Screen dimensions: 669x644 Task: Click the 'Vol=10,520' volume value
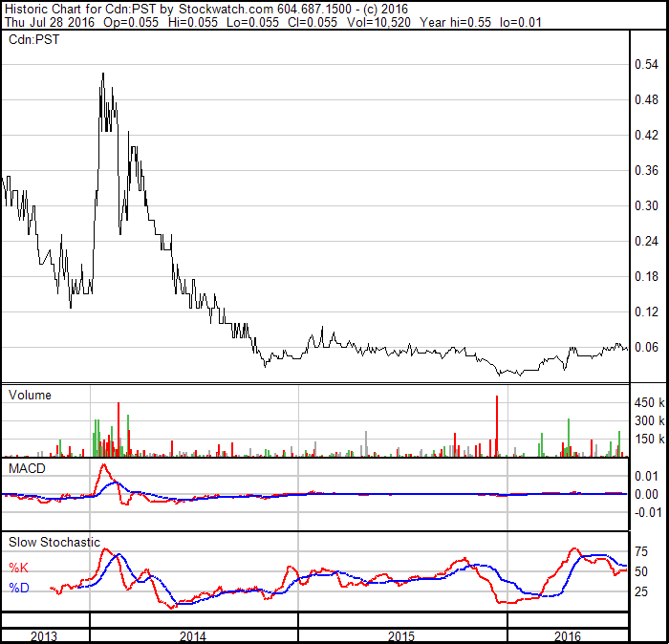[378, 22]
